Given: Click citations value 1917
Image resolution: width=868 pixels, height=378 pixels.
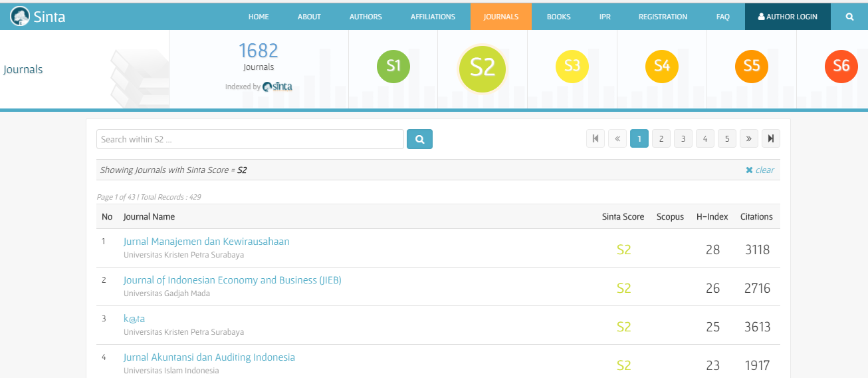Looking at the screenshot, I should [x=757, y=365].
